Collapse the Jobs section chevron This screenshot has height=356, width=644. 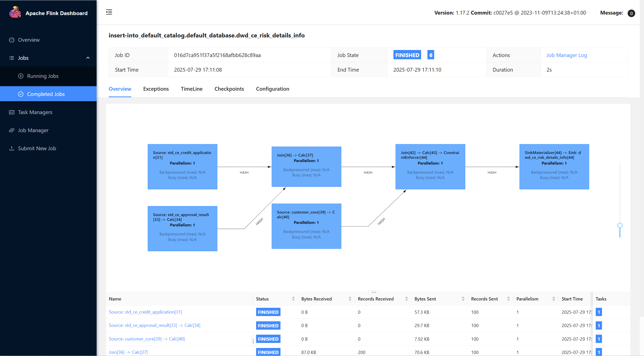click(x=88, y=58)
